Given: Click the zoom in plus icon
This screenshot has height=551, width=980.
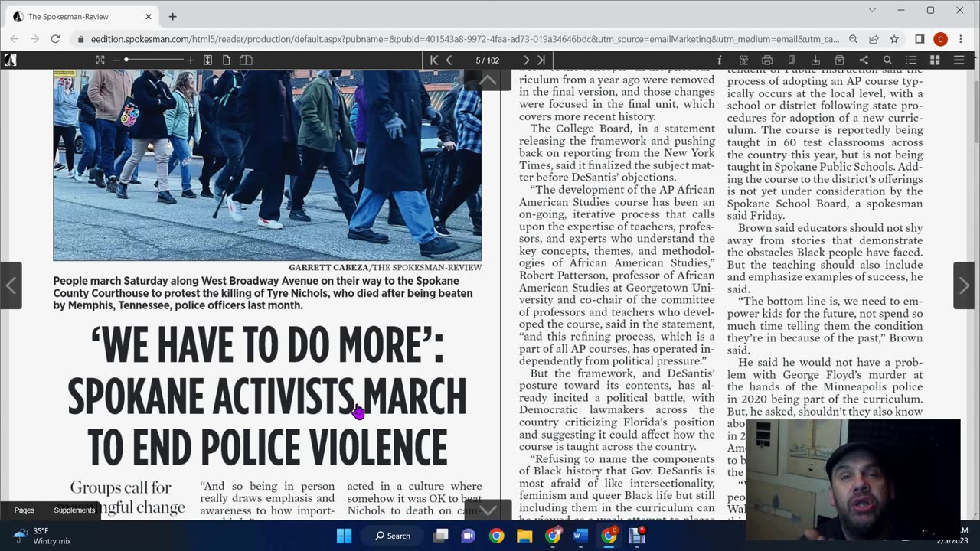Looking at the screenshot, I should tap(191, 60).
